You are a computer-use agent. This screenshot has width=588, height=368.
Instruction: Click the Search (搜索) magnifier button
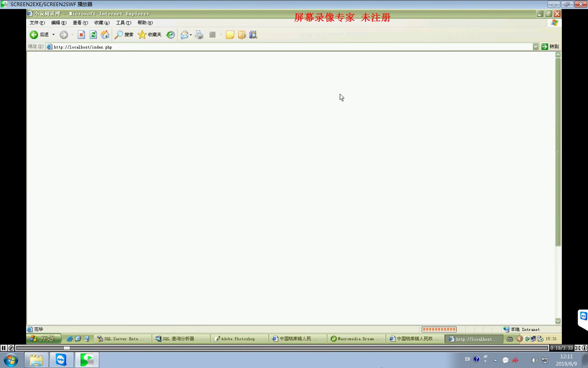pyautogui.click(x=124, y=35)
